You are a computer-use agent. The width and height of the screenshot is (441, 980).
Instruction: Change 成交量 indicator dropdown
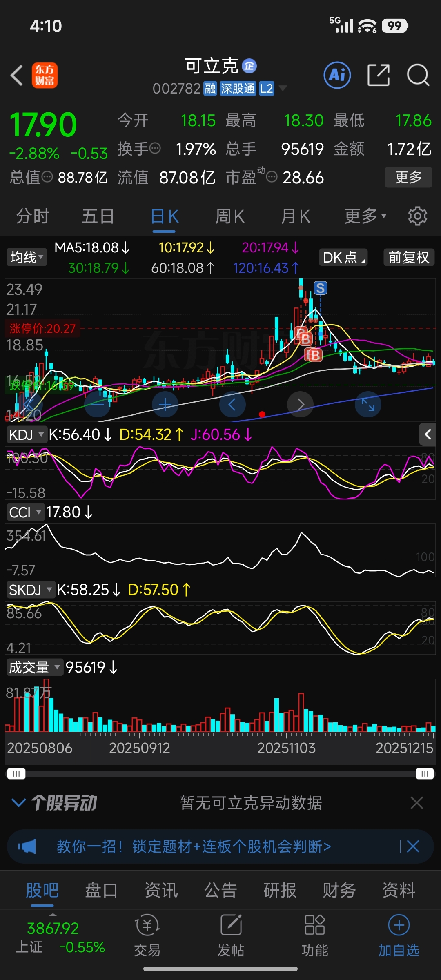click(x=35, y=667)
